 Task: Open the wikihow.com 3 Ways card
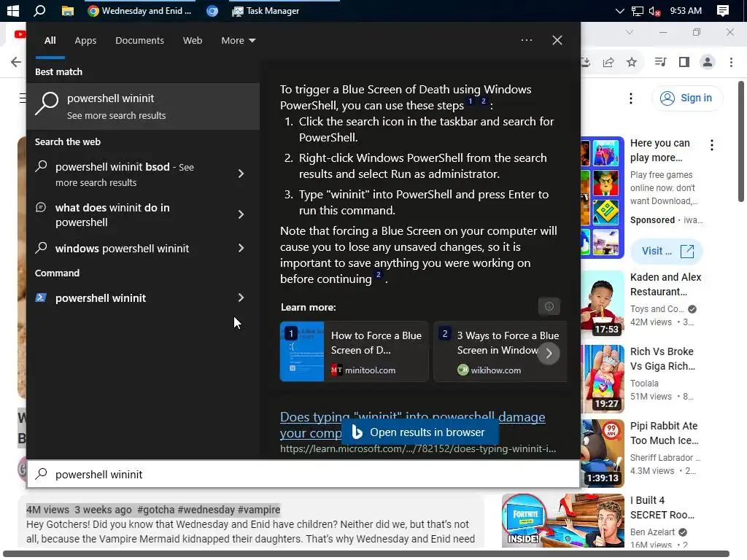click(x=500, y=351)
